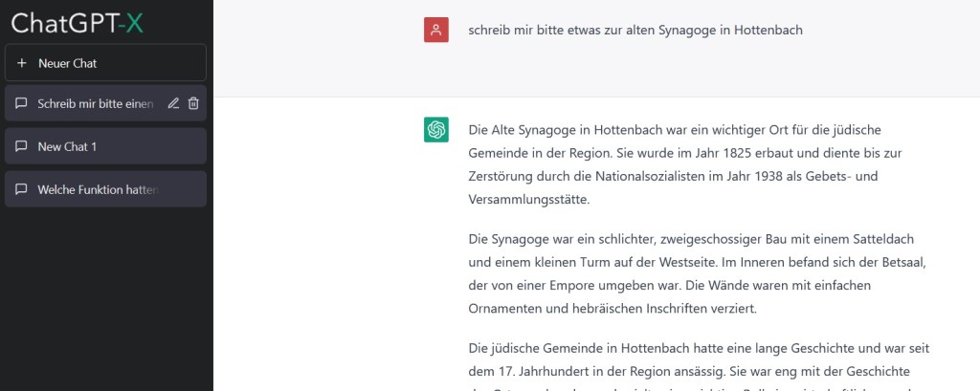Viewport: 980px width, 391px height.
Task: Click the green X in the logo
Action: pyautogui.click(x=133, y=22)
